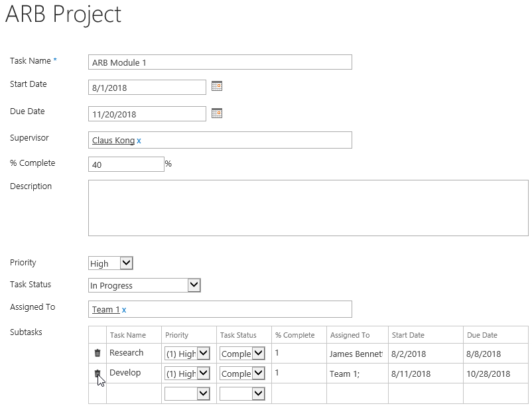
Task: Click the James Bennett assigned cell
Action: 358,354
